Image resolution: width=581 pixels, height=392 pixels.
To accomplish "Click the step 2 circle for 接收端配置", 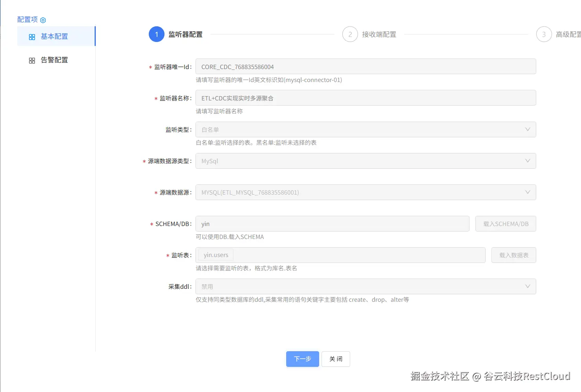I will [350, 34].
